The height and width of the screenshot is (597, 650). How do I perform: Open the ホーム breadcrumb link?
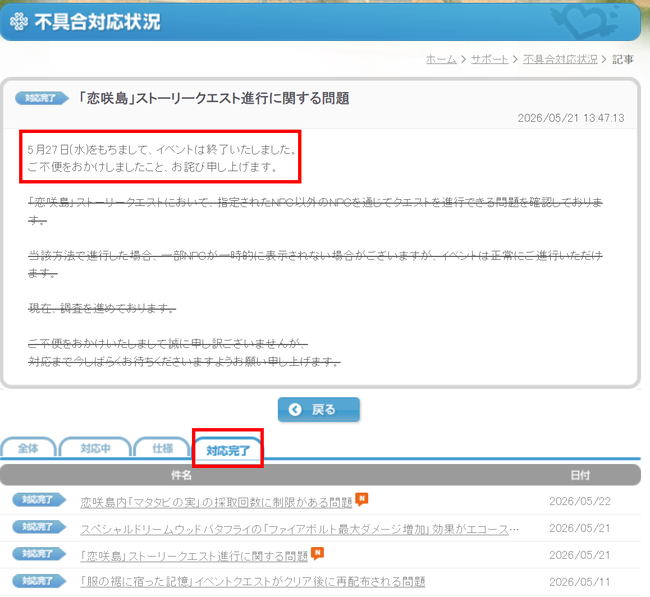[x=441, y=60]
